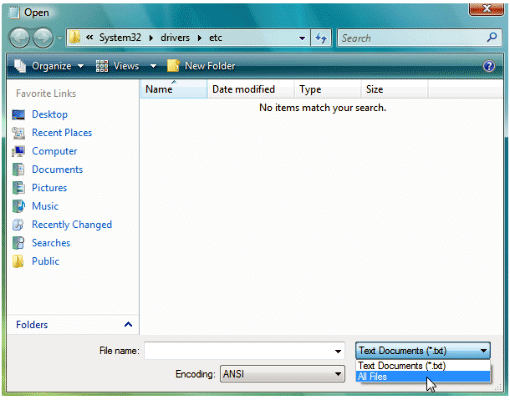Expand the File name dropdown arrow

coord(338,351)
